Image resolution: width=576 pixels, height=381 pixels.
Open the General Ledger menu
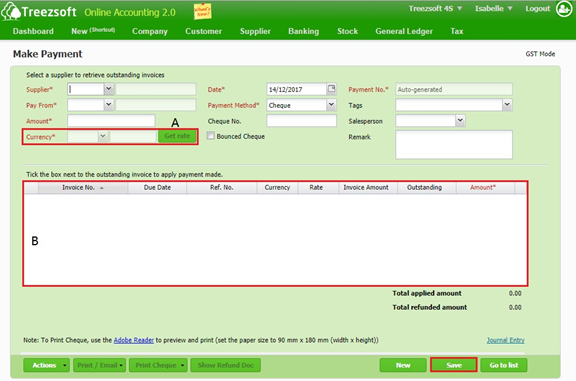(404, 31)
